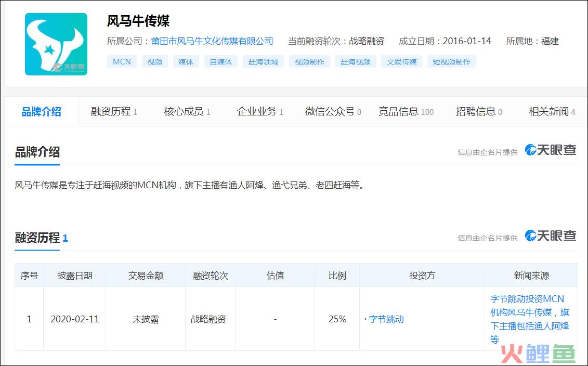This screenshot has height=366, width=588.
Task: Switch to the 融资历程 tab
Action: [x=114, y=111]
